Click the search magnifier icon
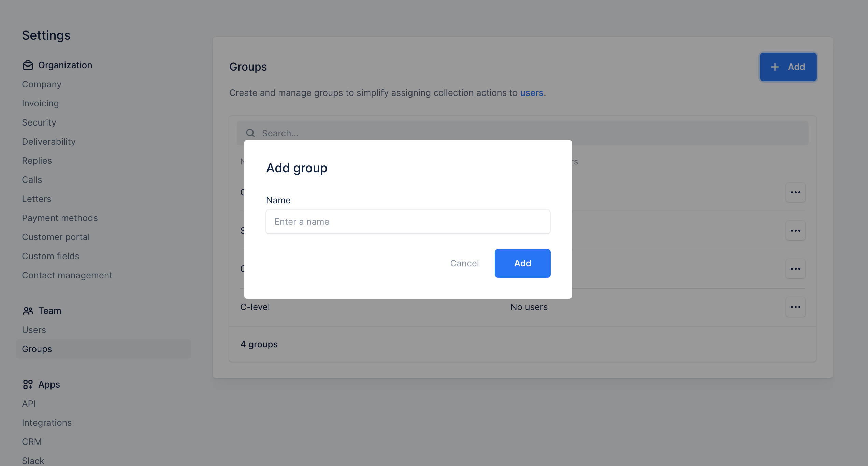Screen dimensions: 868x466 coord(250,133)
